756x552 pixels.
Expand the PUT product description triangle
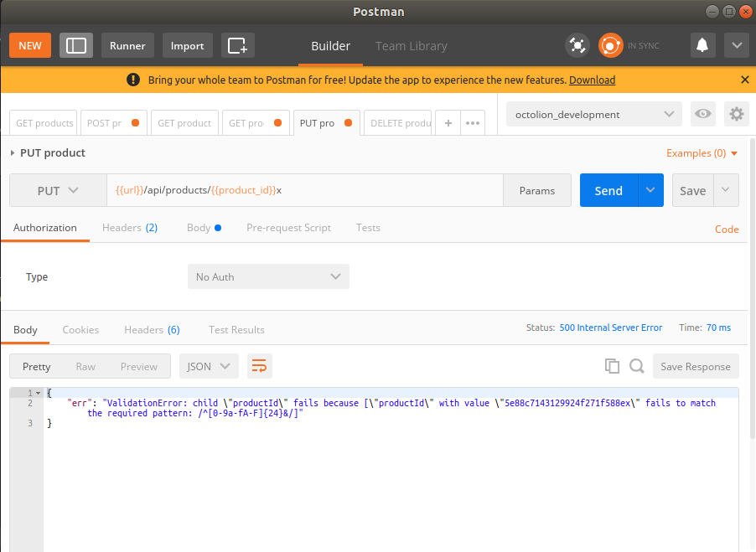[x=13, y=152]
